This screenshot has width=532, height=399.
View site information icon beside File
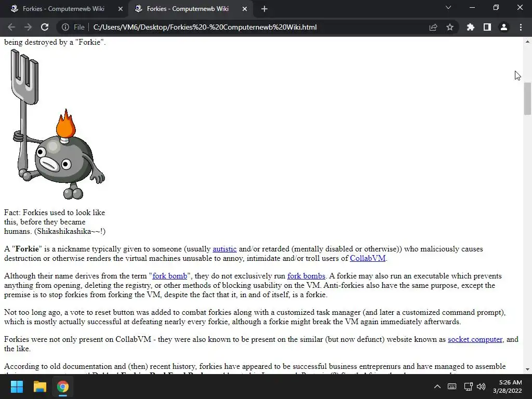pyautogui.click(x=65, y=27)
